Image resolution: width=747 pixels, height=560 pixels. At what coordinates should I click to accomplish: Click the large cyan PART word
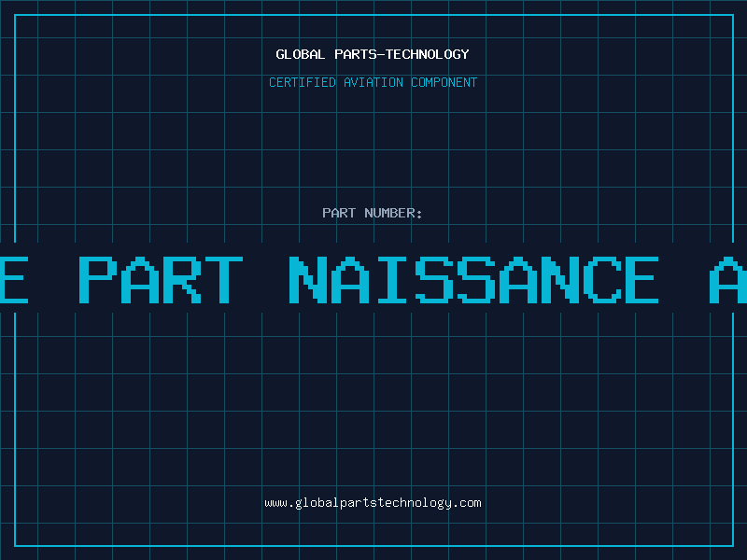point(161,280)
